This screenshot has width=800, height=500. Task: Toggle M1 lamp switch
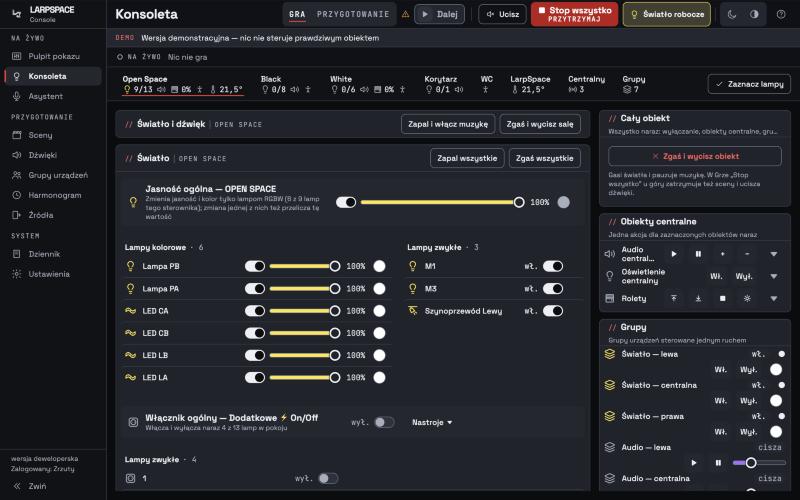click(553, 266)
